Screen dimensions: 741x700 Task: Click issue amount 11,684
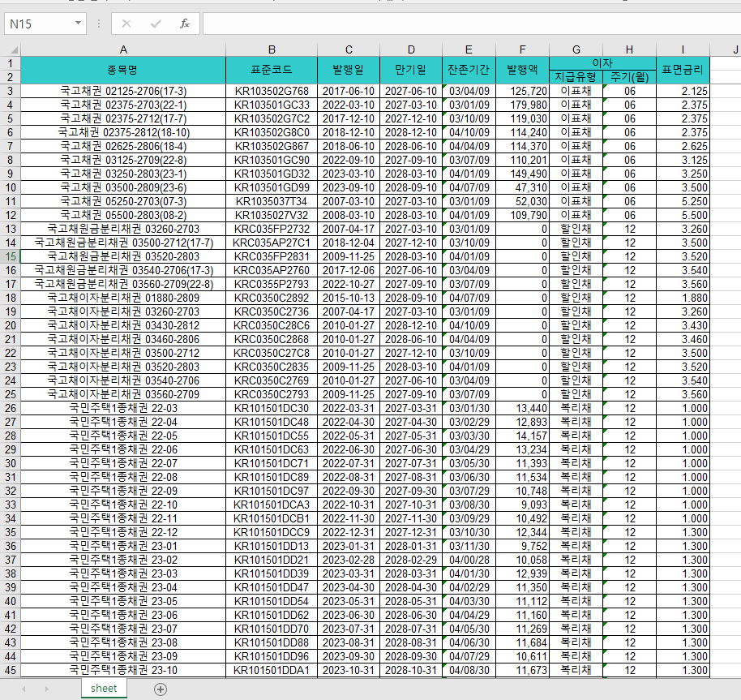pyautogui.click(x=523, y=642)
